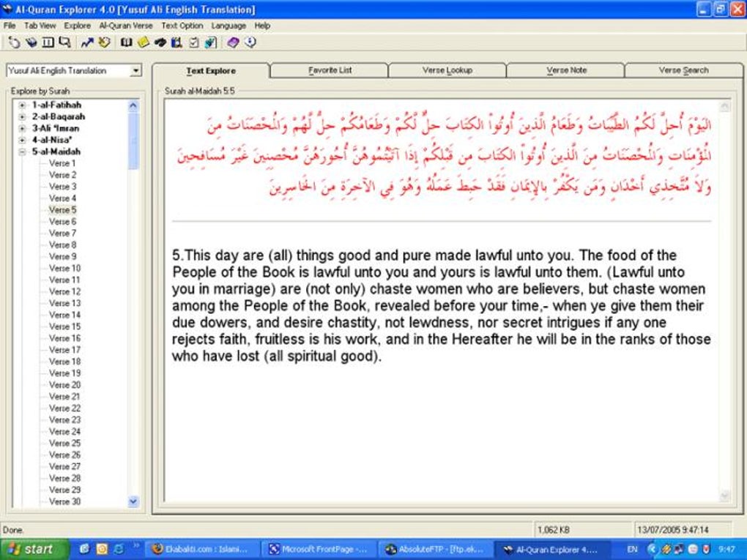Viewport: 747px width, 560px height.
Task: Click the checklist clipboard toolbar icon
Action: 193,43
